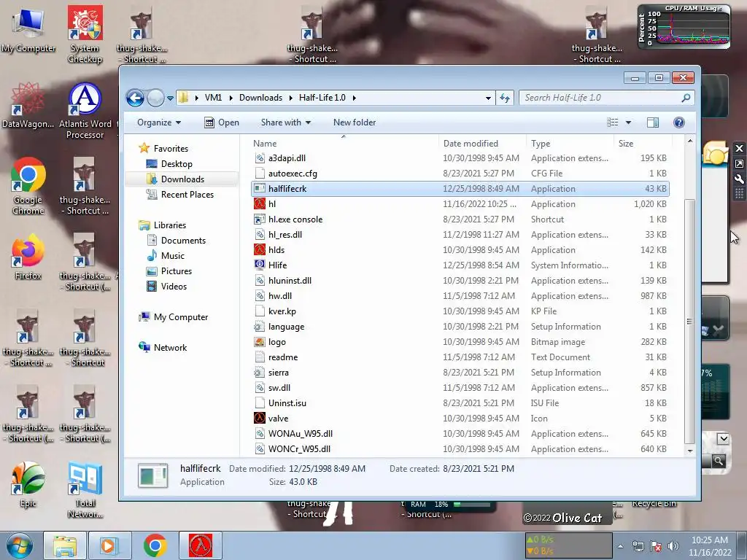Expand arrow after VM1 in breadcrumb

click(231, 98)
